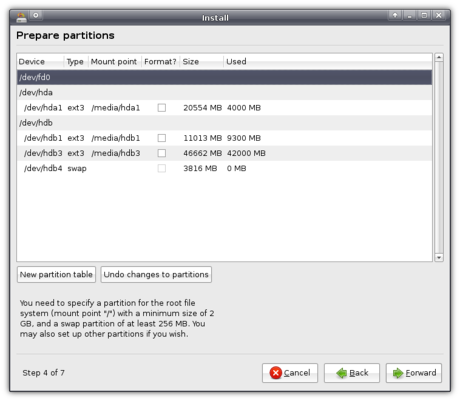
Task: Click the scrollbar up arrow
Action: coord(439,57)
